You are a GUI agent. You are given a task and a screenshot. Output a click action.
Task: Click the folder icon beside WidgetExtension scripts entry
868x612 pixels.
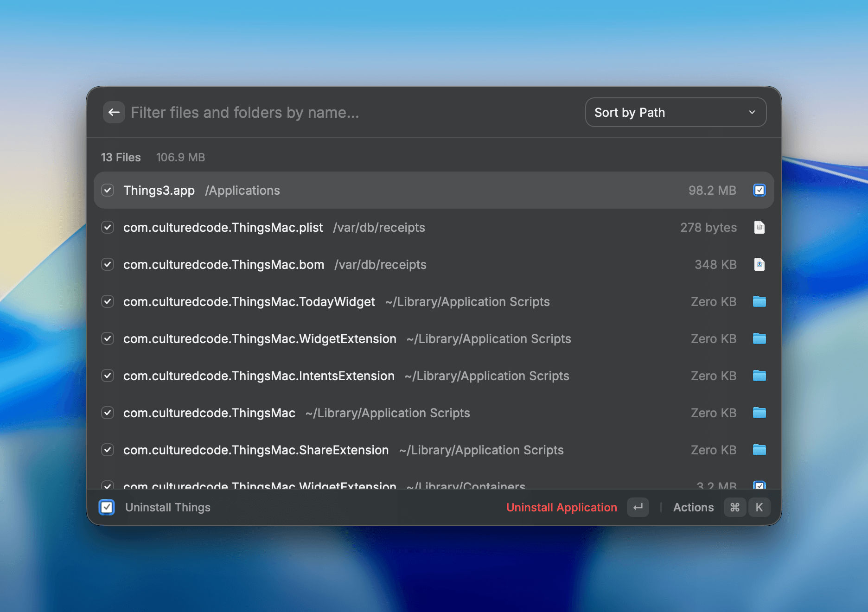pos(759,338)
